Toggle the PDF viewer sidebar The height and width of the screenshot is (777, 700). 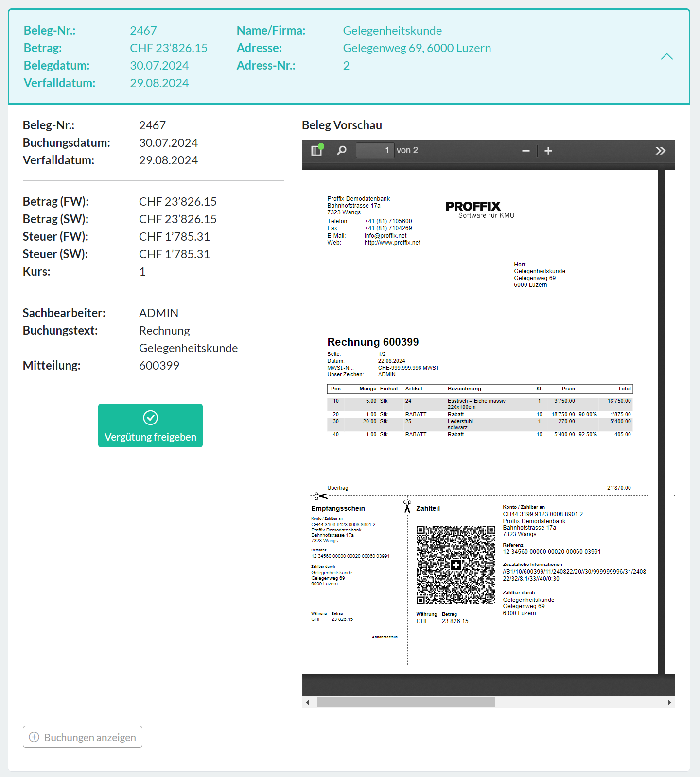[x=317, y=150]
